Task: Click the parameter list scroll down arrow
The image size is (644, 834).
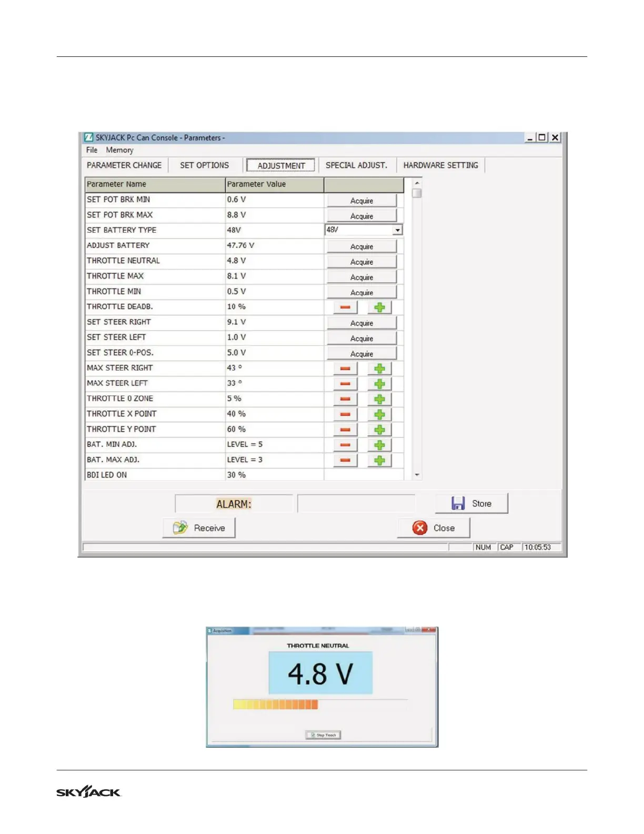Action: coord(417,475)
